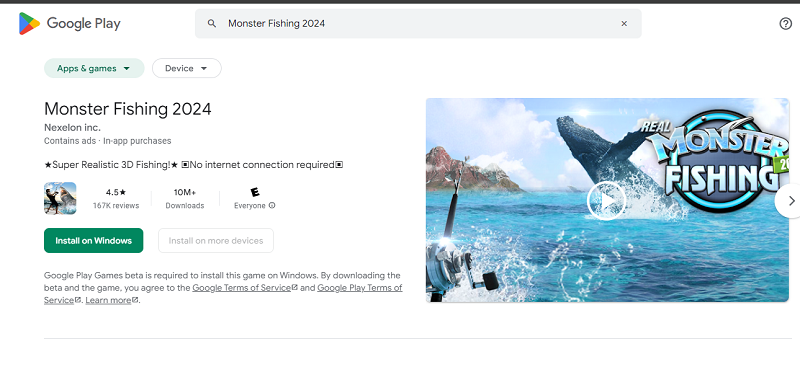This screenshot has width=800, height=375.
Task: Clear the search field with X
Action: click(624, 23)
